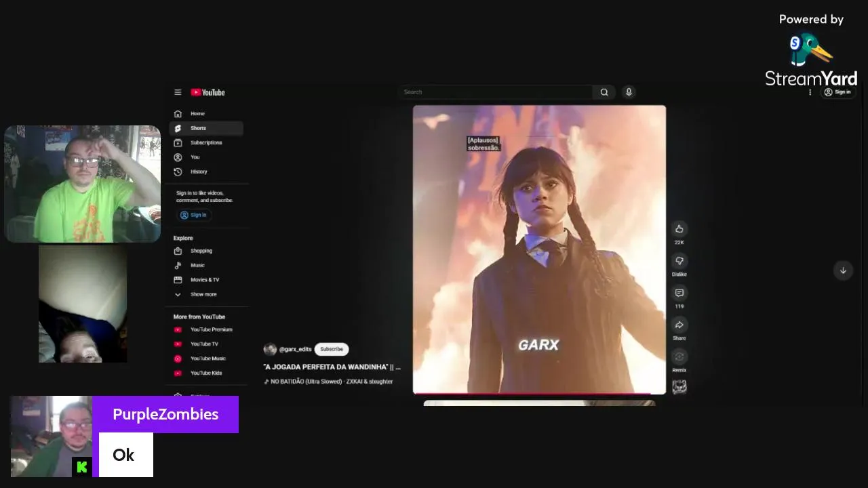Click the Shorts video player
The height and width of the screenshot is (488, 868).
click(539, 249)
